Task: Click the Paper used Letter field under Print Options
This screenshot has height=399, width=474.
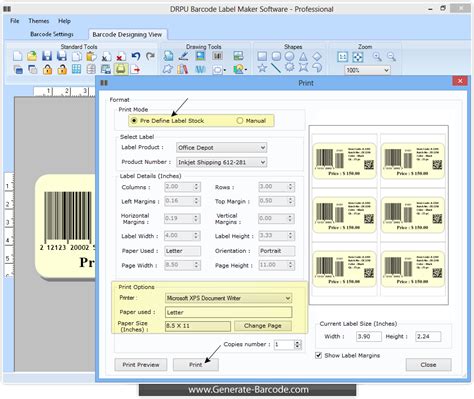Action: (x=228, y=312)
